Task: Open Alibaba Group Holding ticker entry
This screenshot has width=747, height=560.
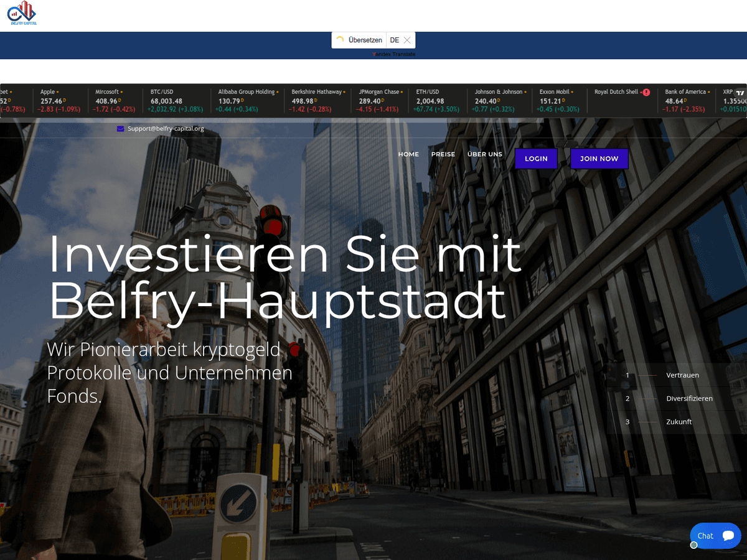Action: (x=248, y=100)
